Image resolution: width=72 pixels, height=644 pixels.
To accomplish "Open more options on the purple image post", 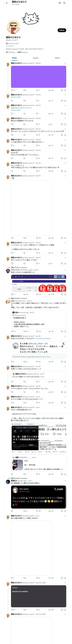I will click(65, 63).
